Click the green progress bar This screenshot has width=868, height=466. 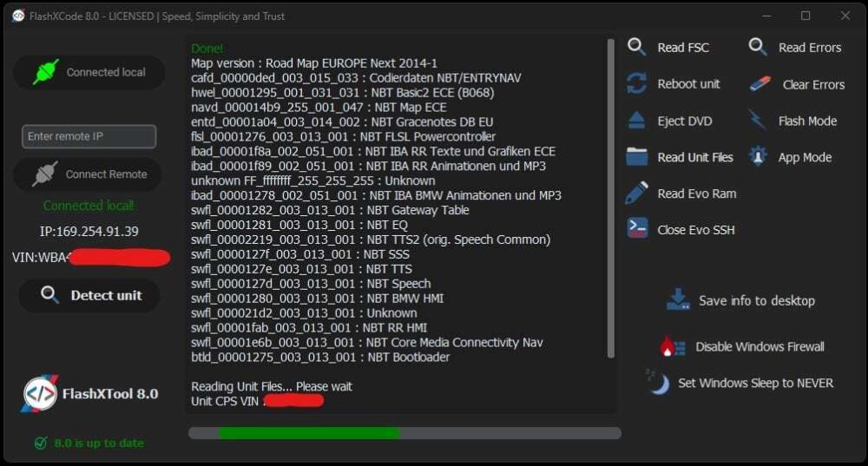[x=309, y=433]
